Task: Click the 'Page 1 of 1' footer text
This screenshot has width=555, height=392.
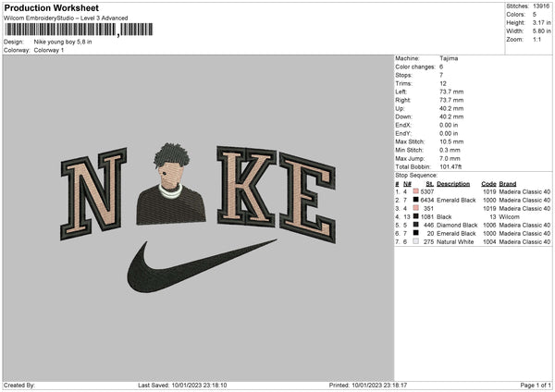Action: point(536,386)
